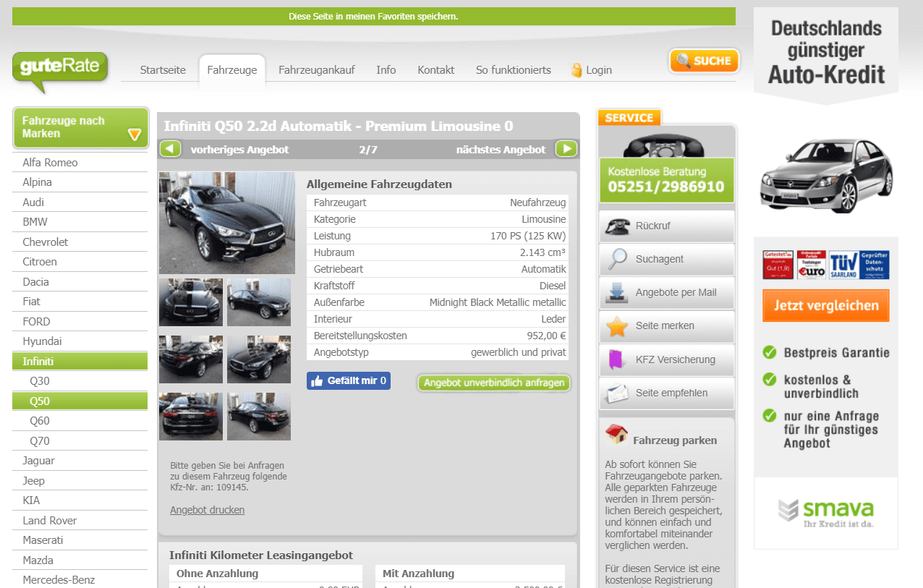Select Maserati in the brand list
Viewport: 923px width, 588px height.
click(80, 540)
